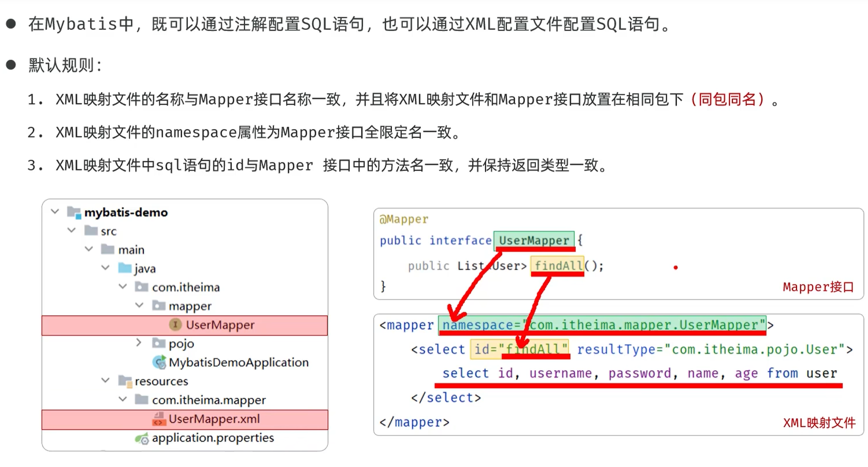Expand the pojo package chevron

[x=139, y=343]
